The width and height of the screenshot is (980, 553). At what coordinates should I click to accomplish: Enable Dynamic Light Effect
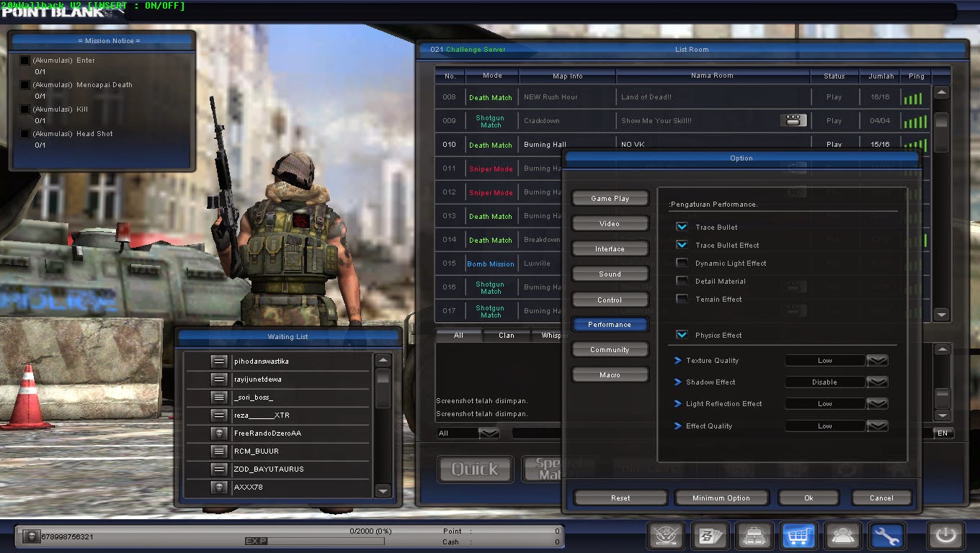pyautogui.click(x=682, y=263)
